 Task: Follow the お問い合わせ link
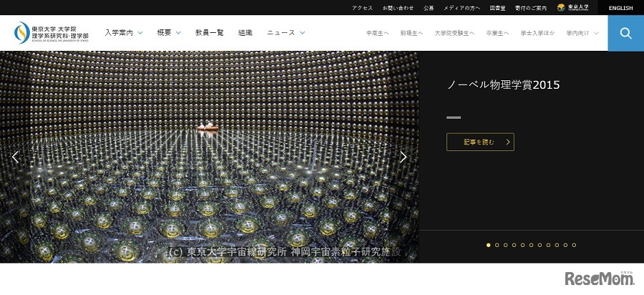pyautogui.click(x=398, y=8)
